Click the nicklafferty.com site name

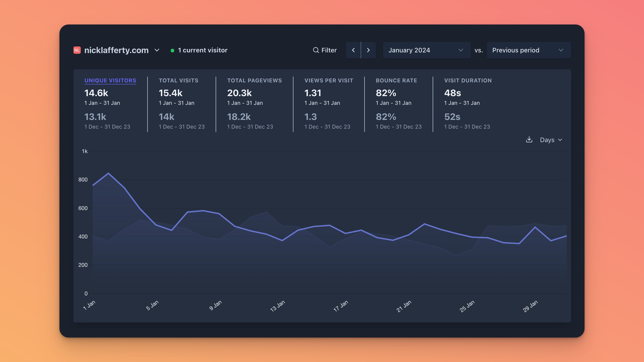tap(116, 50)
